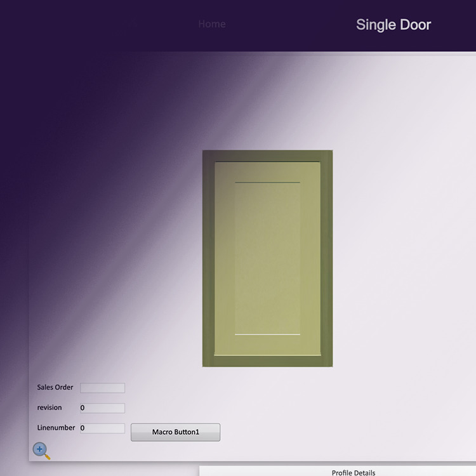This screenshot has height=476, width=476.
Task: Click the Single Door page title
Action: click(393, 25)
